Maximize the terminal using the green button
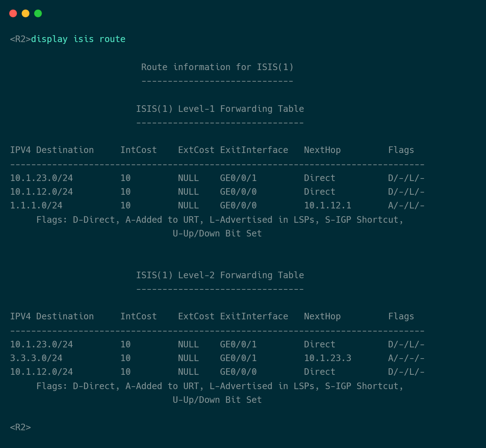 tap(38, 13)
